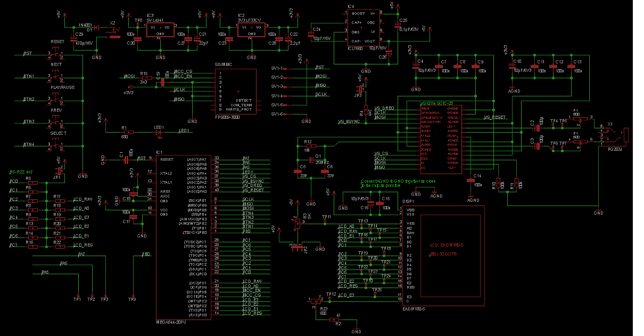Click the PB0 wire label above TP9
Screen dimensions: 644x336
[x=145, y=255]
